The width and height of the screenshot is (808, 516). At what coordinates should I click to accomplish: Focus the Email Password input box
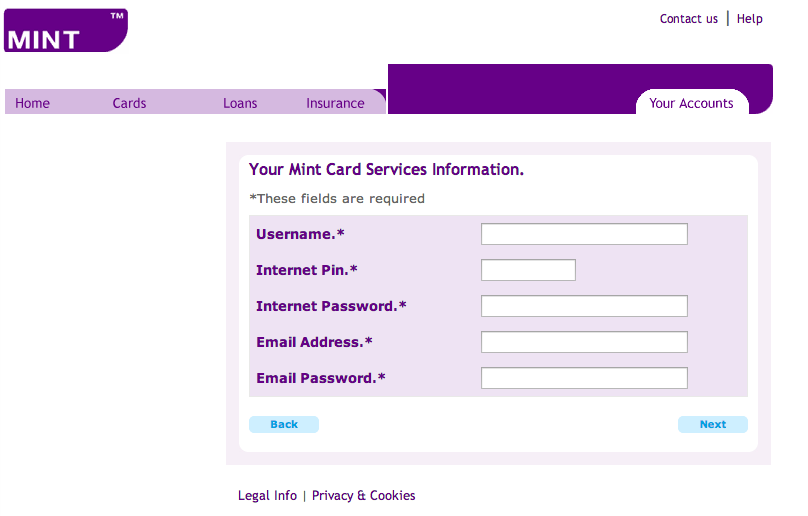[584, 378]
